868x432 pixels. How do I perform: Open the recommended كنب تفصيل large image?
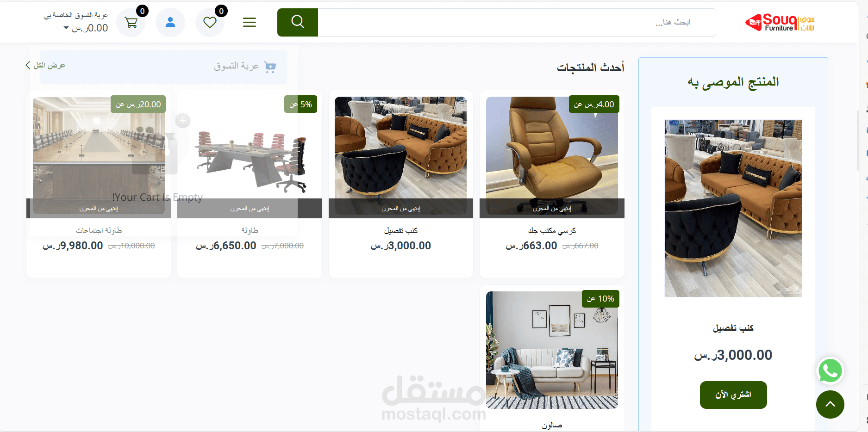(x=733, y=208)
